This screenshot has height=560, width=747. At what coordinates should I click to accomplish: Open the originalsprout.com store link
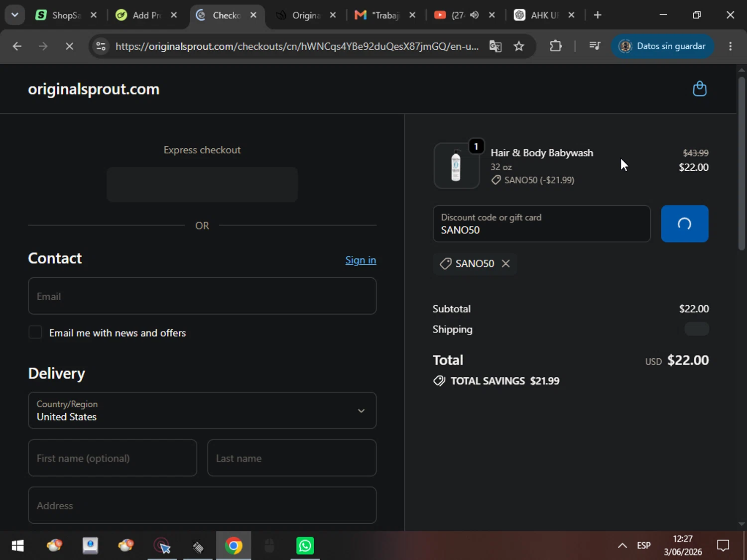94,89
